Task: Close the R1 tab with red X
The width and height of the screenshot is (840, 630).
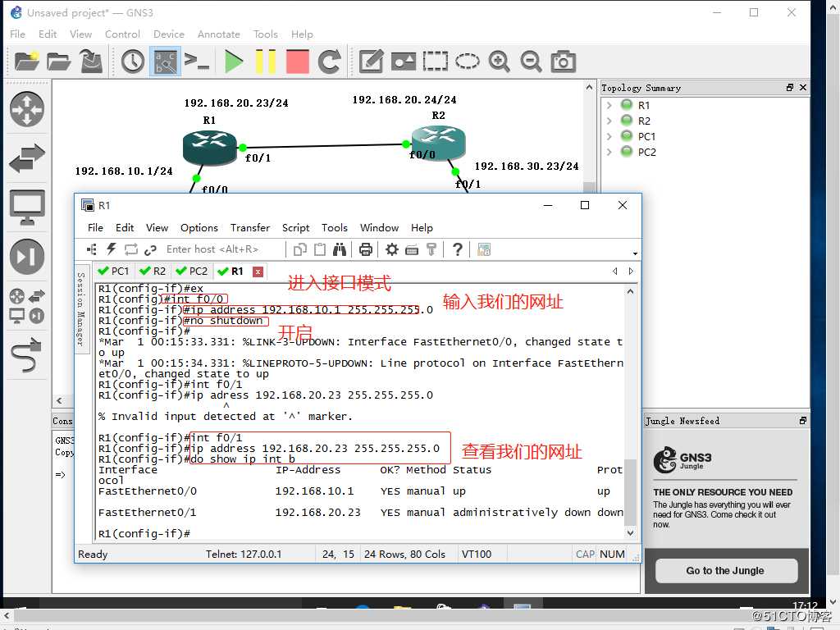Action: [x=258, y=272]
